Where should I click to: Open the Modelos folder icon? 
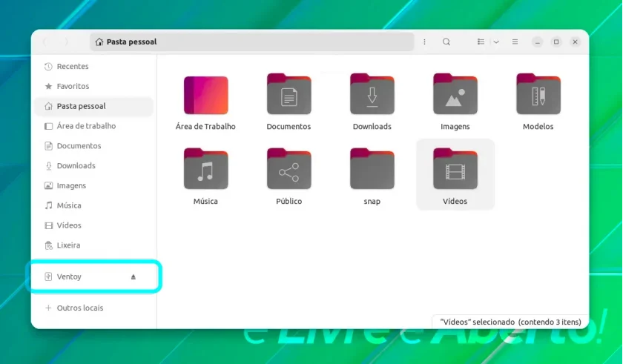coord(538,94)
